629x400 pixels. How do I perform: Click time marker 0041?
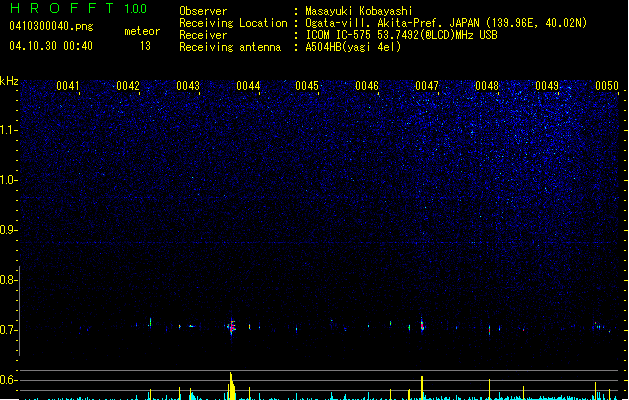coord(68,86)
